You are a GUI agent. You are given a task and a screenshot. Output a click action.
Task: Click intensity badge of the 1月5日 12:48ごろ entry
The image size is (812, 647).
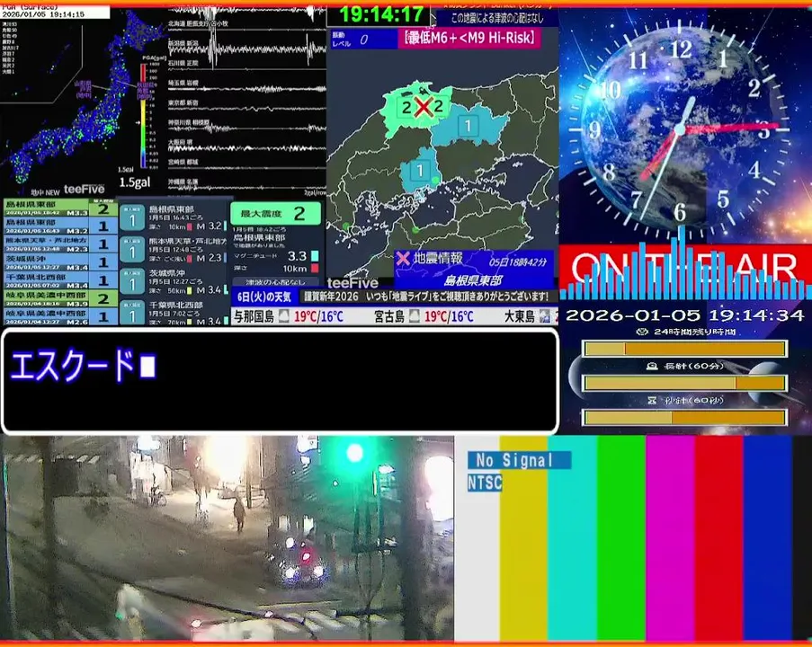coord(132,251)
